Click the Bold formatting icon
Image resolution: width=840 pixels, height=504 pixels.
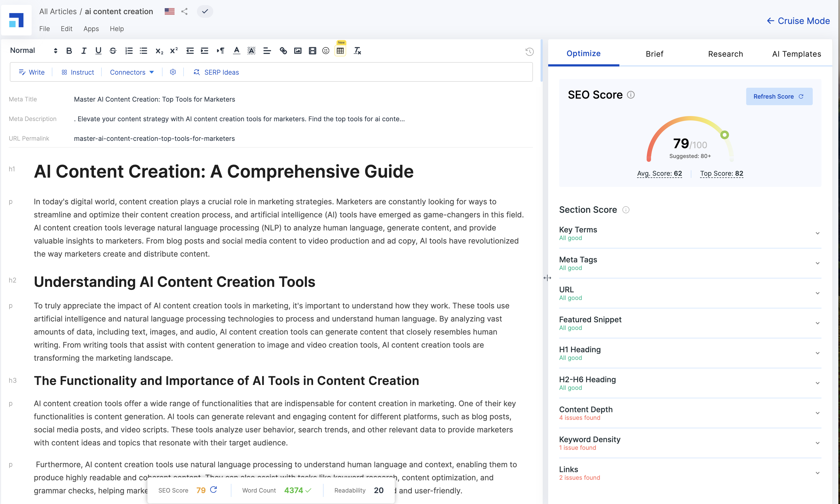pyautogui.click(x=68, y=50)
